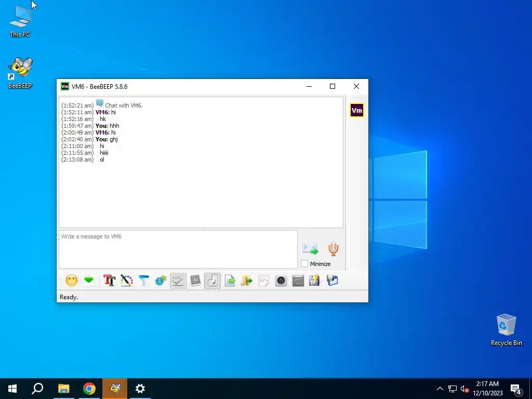Image resolution: width=532 pixels, height=399 pixels.
Task: Click the Write a message to VM6 field
Action: tap(178, 249)
